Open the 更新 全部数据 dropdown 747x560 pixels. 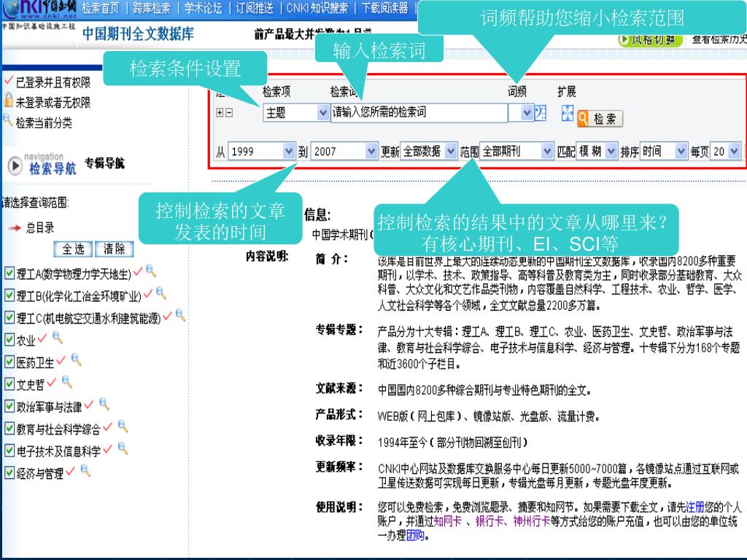(x=428, y=152)
